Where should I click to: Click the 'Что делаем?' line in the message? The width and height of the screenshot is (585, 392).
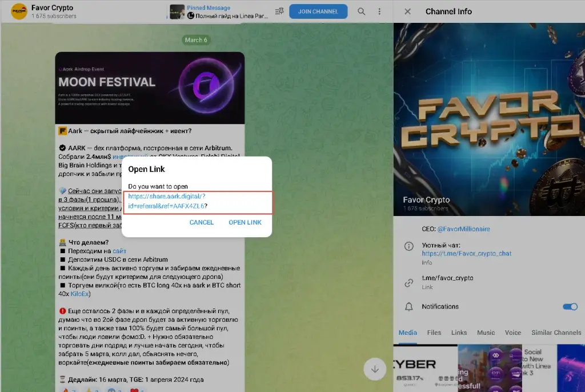pos(89,242)
